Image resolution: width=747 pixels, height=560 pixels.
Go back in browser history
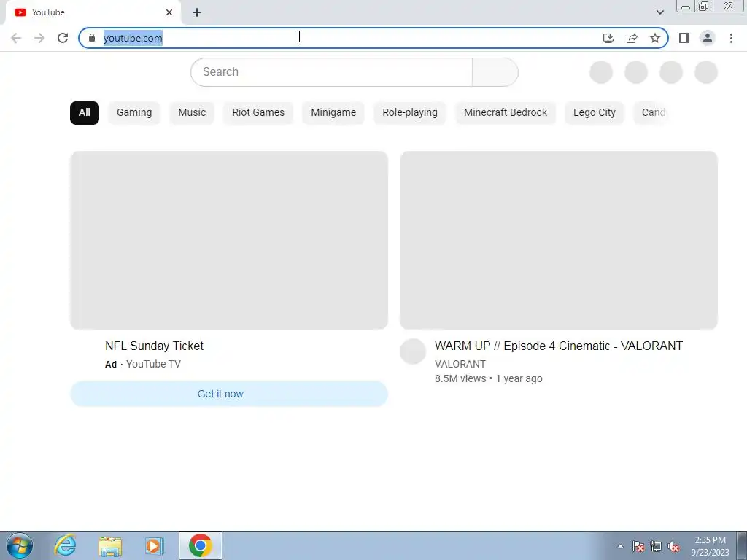tap(16, 38)
